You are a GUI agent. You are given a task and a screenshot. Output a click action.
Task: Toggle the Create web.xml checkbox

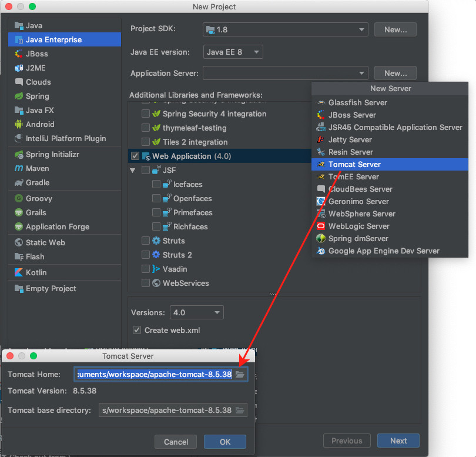tap(137, 331)
